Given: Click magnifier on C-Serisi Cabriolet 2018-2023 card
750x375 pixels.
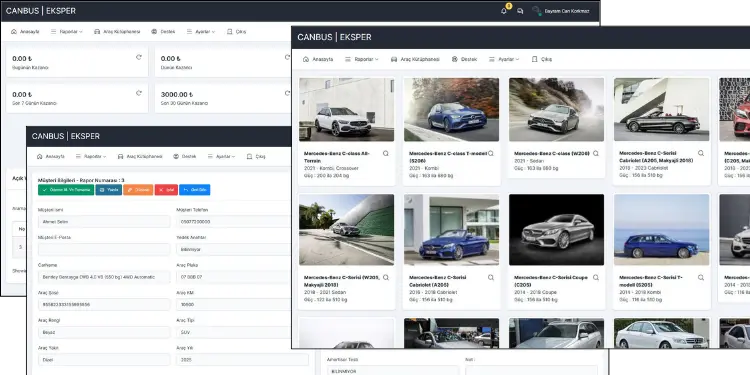Looking at the screenshot, I should (701, 153).
